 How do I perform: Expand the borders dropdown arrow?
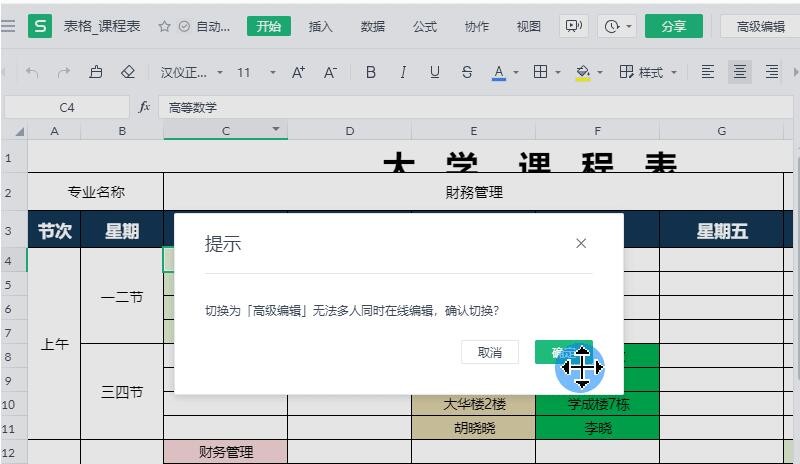[558, 72]
